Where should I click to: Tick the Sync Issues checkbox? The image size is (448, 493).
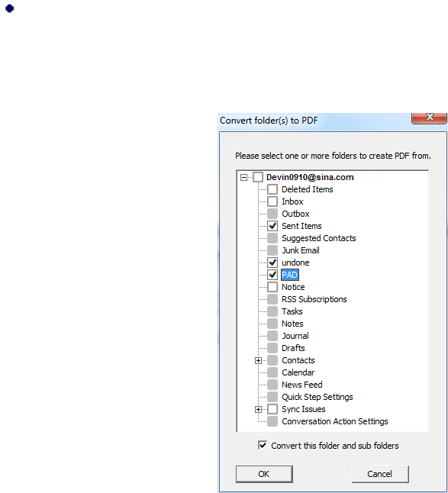272,409
